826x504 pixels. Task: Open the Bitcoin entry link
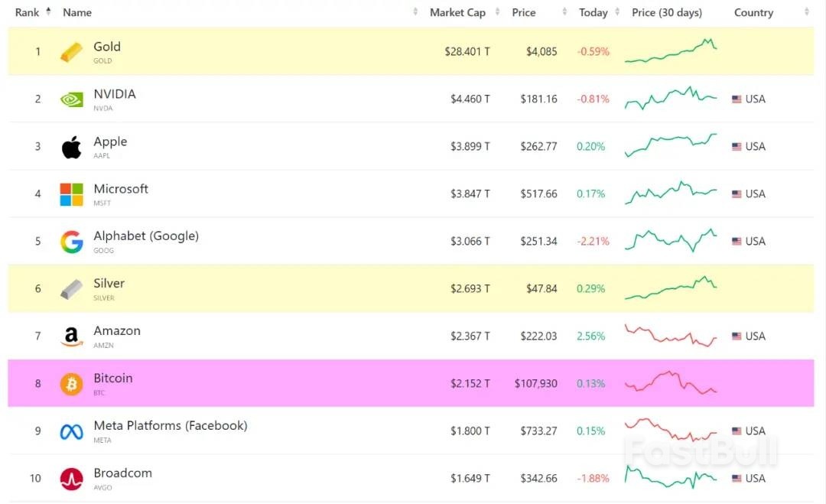pos(113,378)
